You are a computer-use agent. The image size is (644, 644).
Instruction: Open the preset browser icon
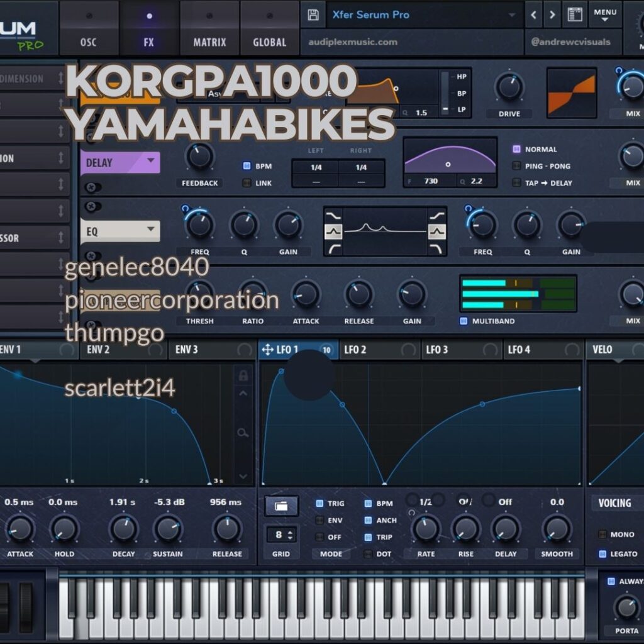(575, 15)
